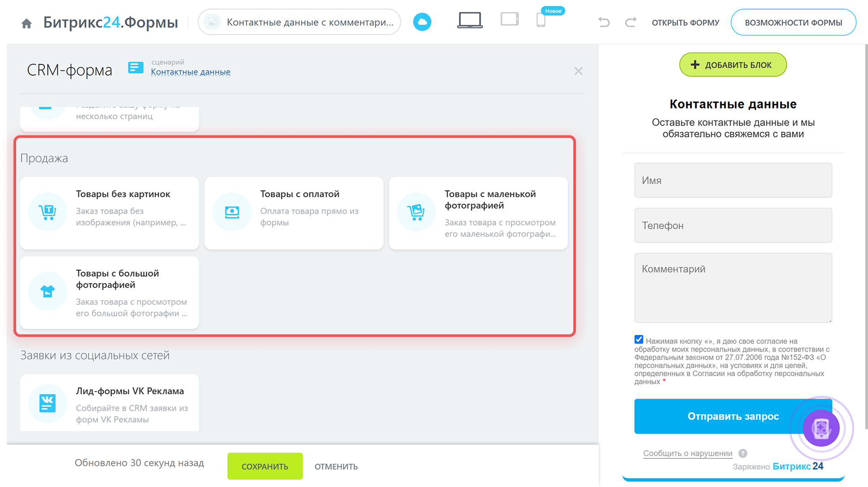Switch to tablet preview mode

pyautogui.click(x=510, y=20)
